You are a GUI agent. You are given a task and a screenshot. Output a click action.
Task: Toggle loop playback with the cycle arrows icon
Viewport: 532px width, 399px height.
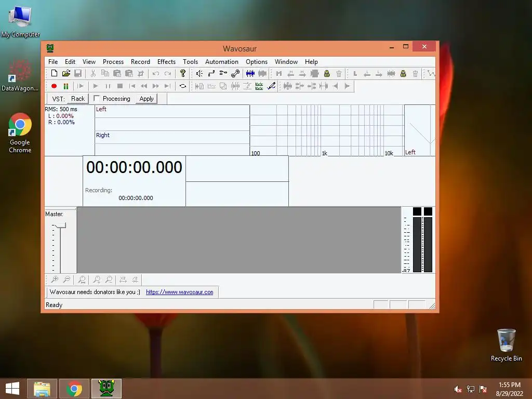[183, 86]
